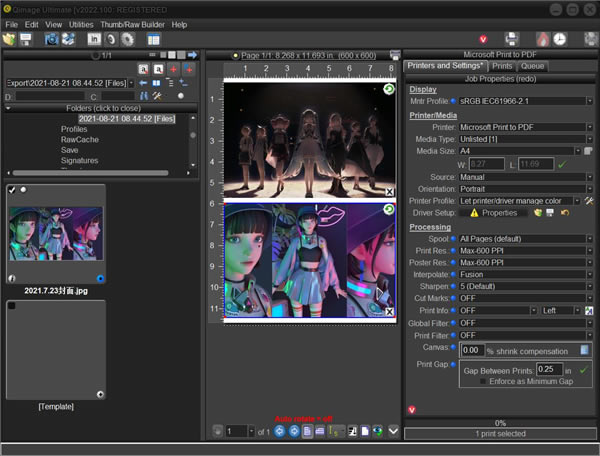Click the binoculars search icon
Screen dimensions: 600x456
(144, 96)
